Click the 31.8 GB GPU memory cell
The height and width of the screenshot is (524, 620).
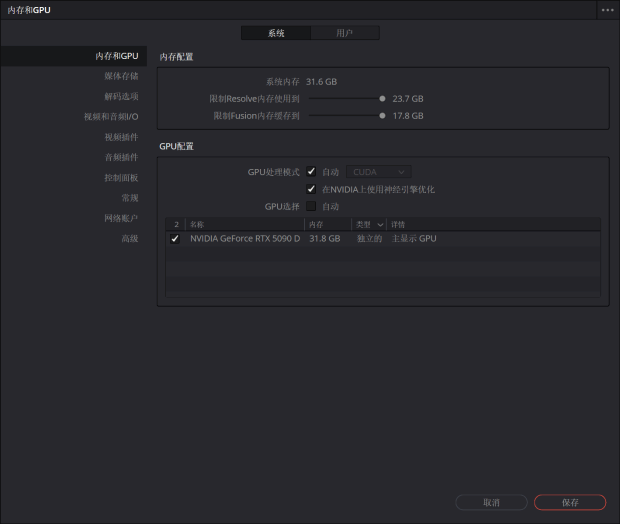(325, 239)
